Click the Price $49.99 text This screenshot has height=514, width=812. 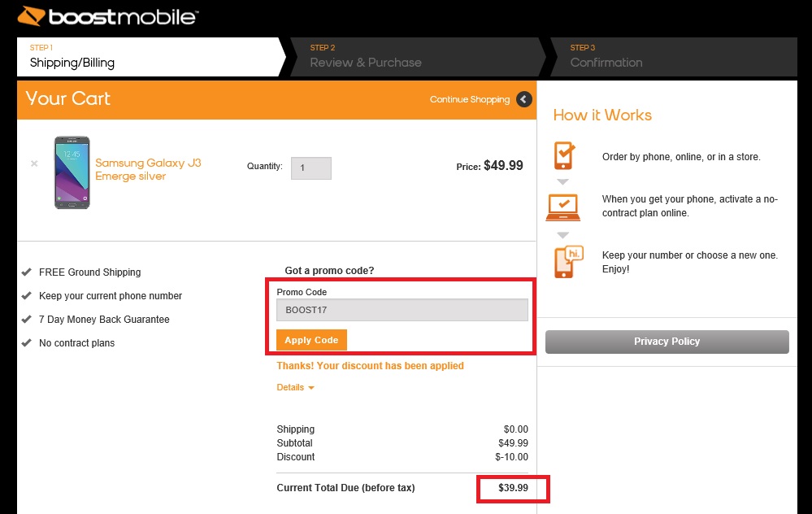[x=489, y=166]
